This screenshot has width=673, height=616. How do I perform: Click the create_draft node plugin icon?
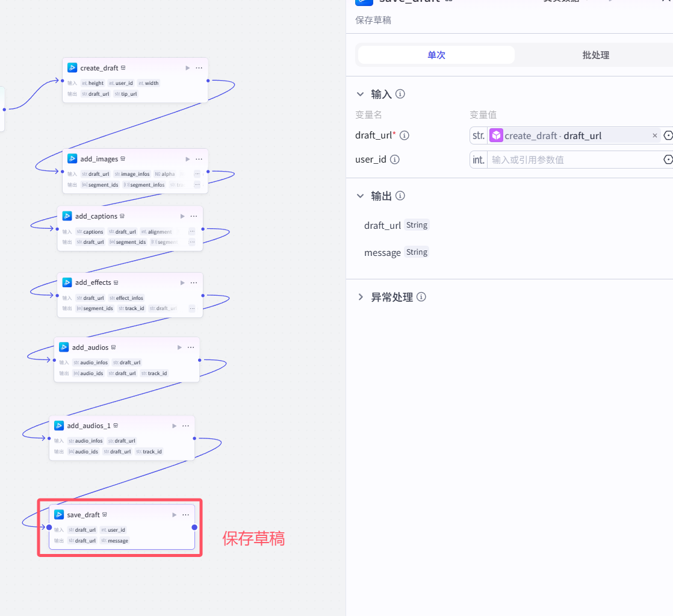click(72, 68)
